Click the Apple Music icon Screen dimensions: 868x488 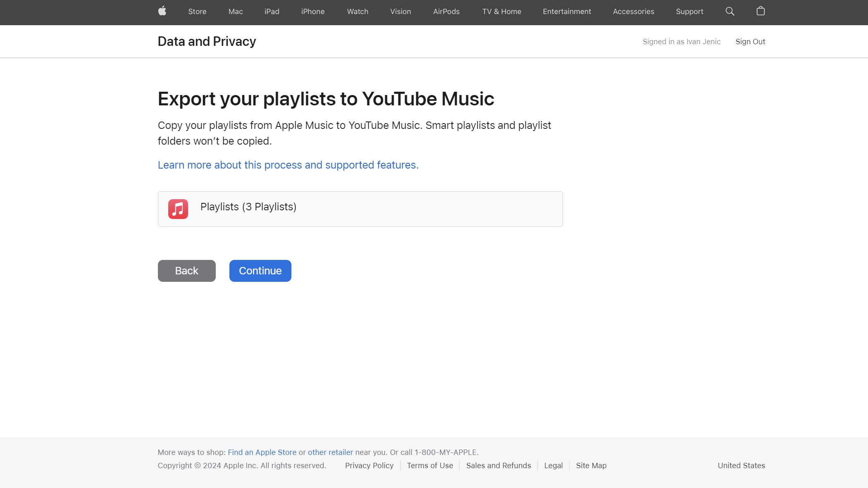click(x=178, y=209)
